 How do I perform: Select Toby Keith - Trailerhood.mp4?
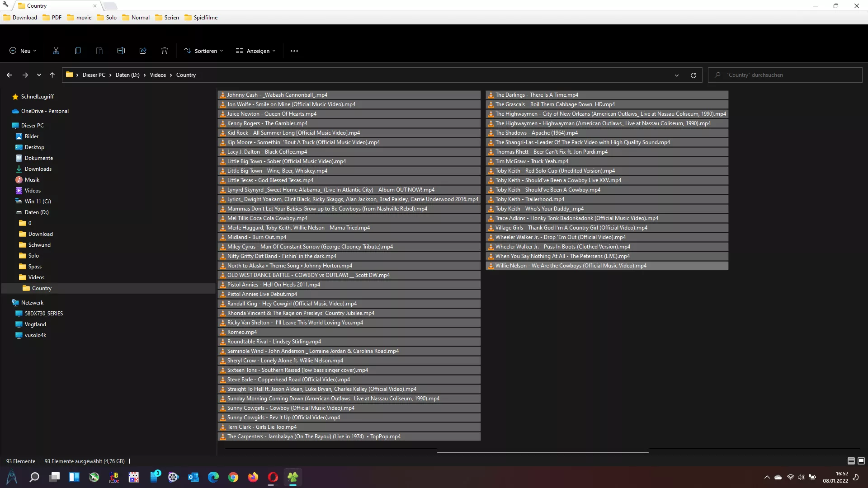tap(607, 199)
